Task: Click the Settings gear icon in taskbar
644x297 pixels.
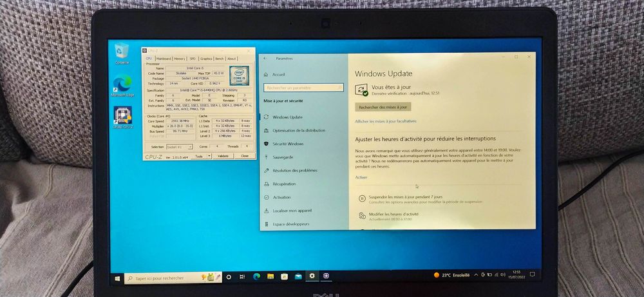Action: pos(312,276)
